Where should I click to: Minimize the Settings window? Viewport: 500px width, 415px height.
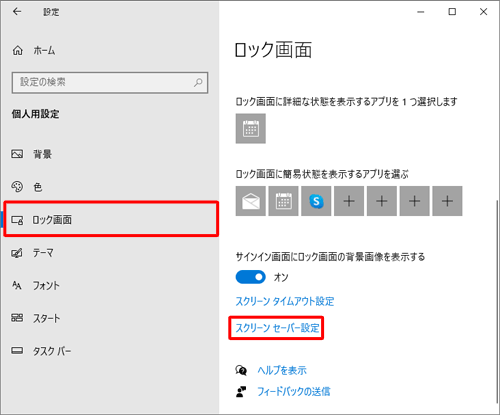(421, 12)
